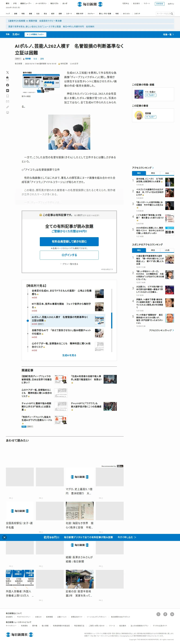Select 昨日 tab in スポニチ ranking
180x644 pixels.
point(153,250)
